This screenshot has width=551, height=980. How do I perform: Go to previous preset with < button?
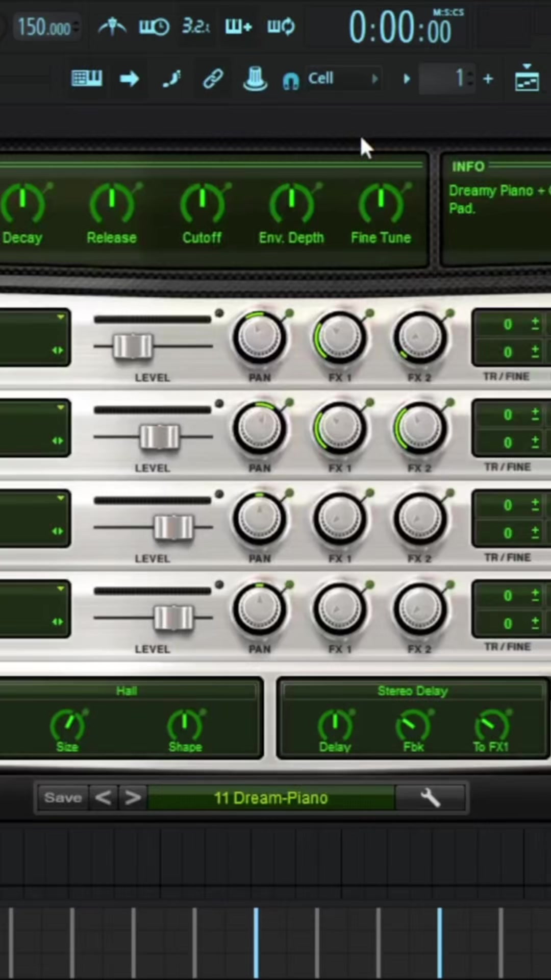click(104, 797)
